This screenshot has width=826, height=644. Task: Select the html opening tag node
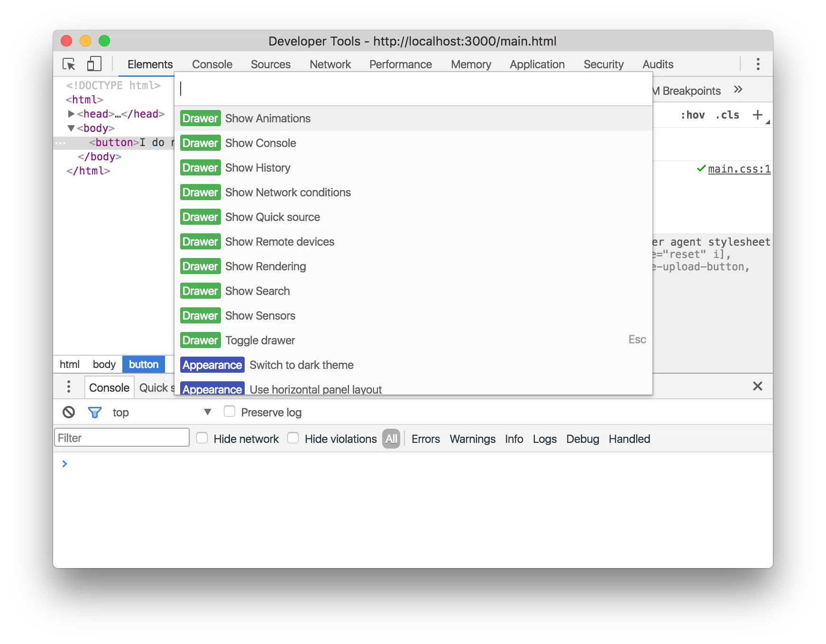(84, 100)
